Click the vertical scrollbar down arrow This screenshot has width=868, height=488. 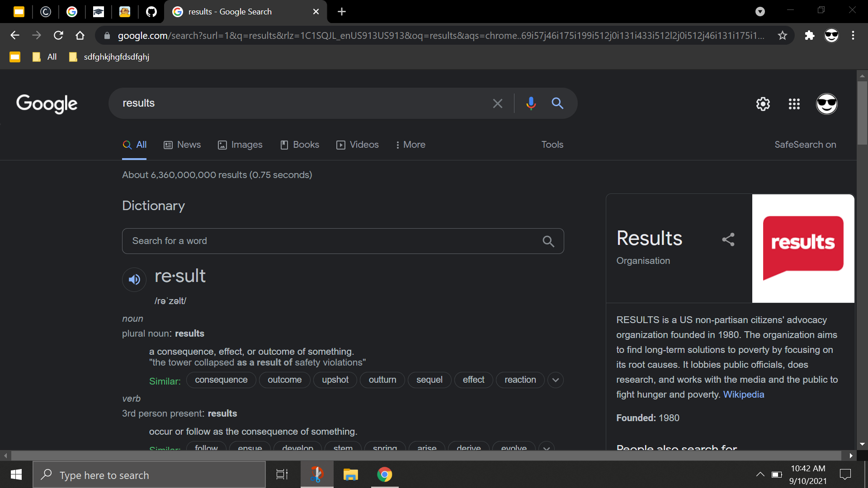(862, 444)
